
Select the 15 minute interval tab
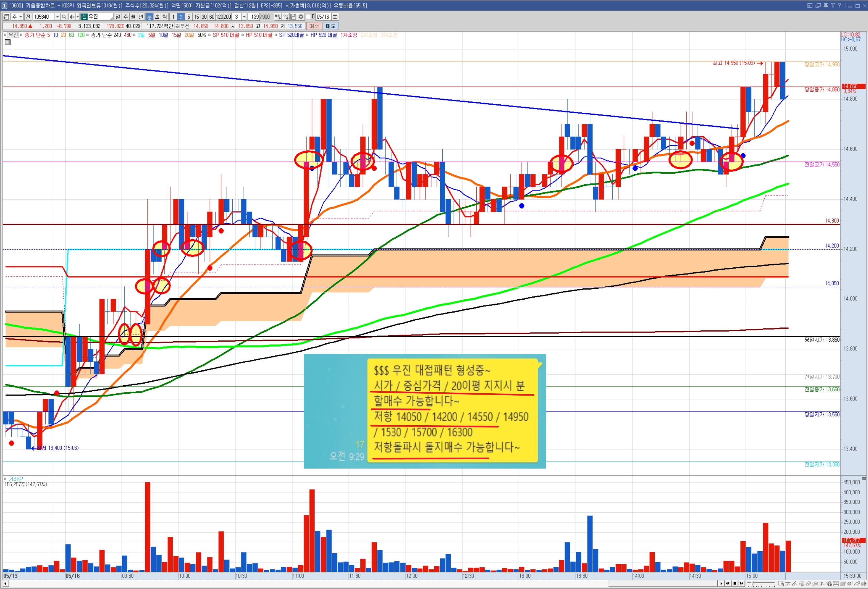pyautogui.click(x=196, y=17)
